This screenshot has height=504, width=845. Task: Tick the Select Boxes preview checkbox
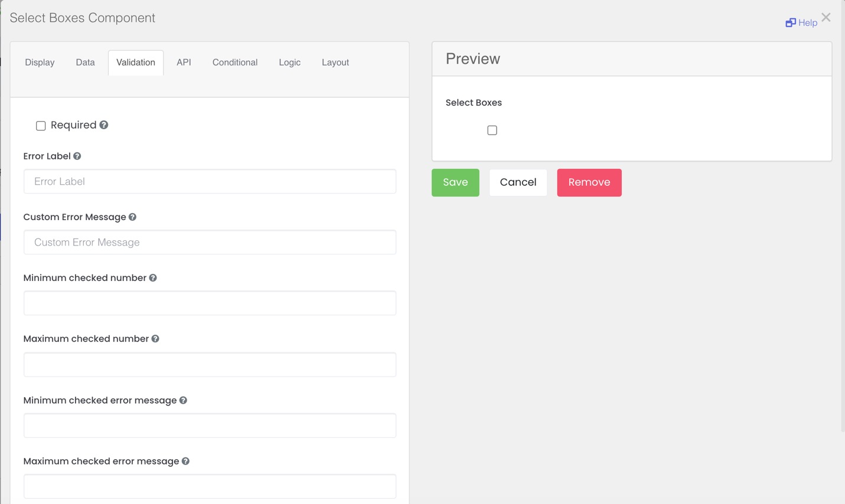(x=492, y=130)
